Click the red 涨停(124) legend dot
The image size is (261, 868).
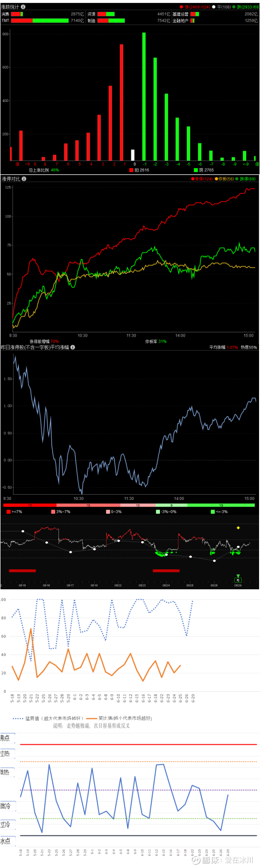point(193,179)
